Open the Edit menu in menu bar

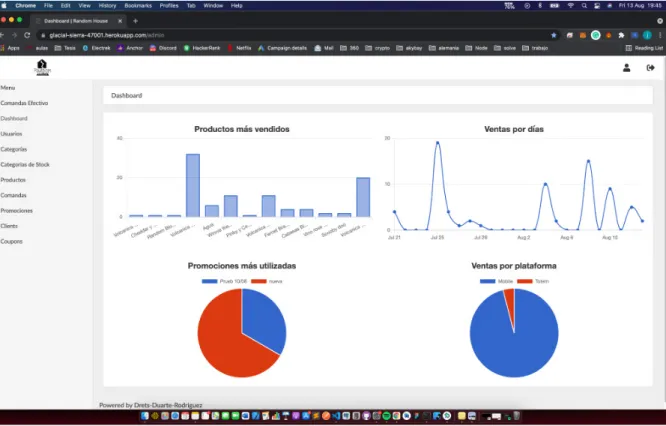65,6
